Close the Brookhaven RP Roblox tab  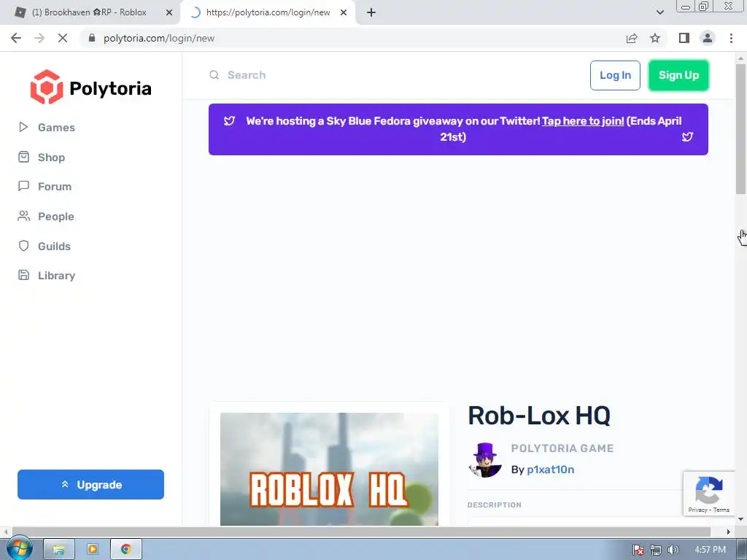[x=169, y=12]
